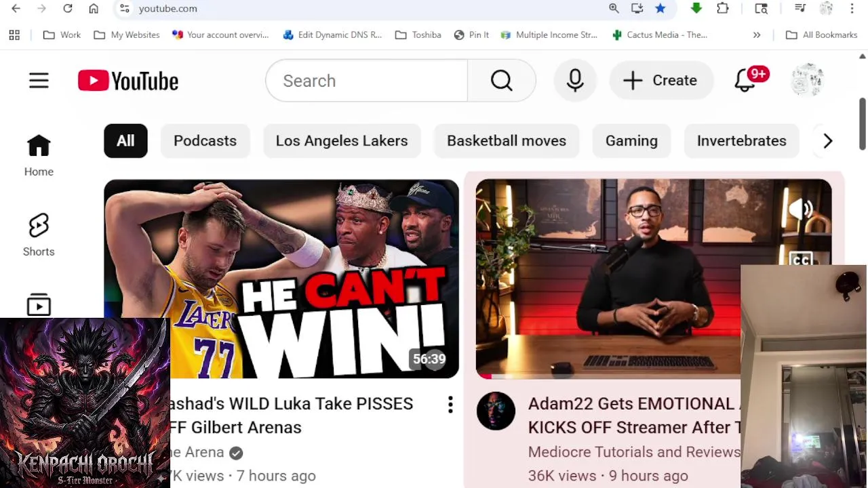This screenshot has height=488, width=868.
Task: Select the Podcasts chip
Action: point(205,141)
